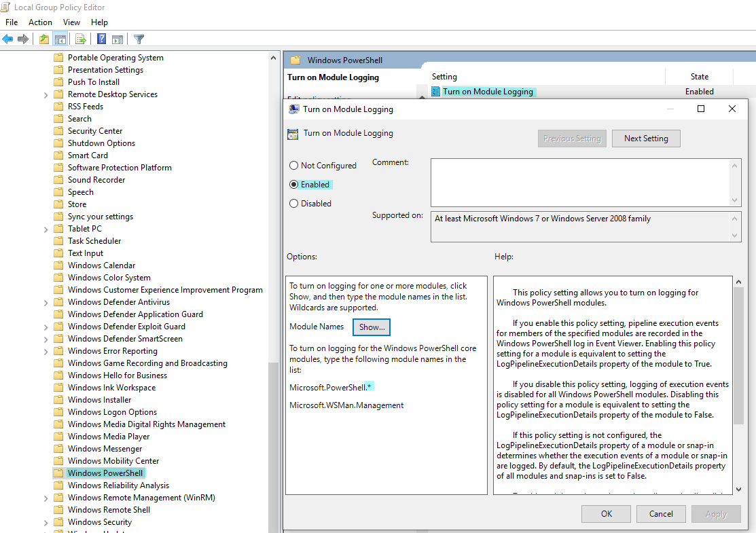756x533 pixels.
Task: Confirm the dialog with OK
Action: point(606,514)
